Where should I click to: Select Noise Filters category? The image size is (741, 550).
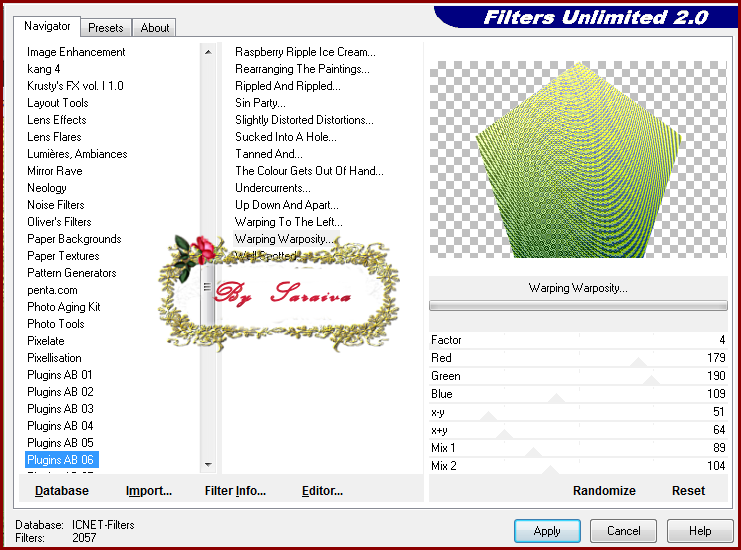[x=56, y=205]
